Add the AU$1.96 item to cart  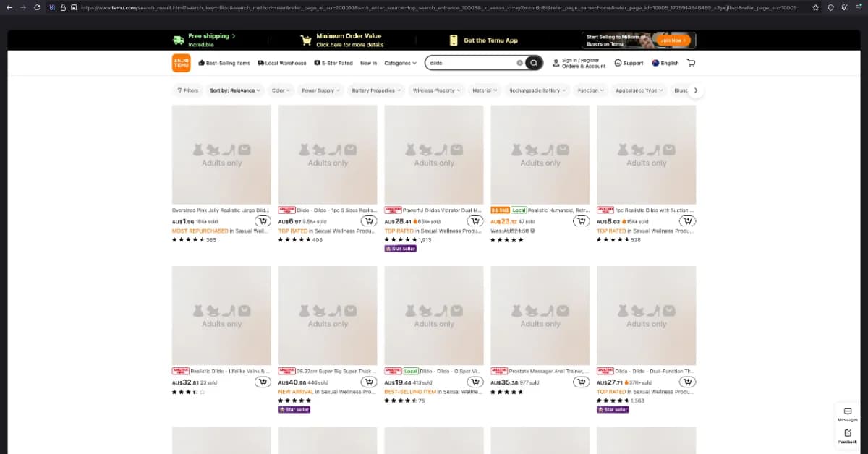[262, 221]
